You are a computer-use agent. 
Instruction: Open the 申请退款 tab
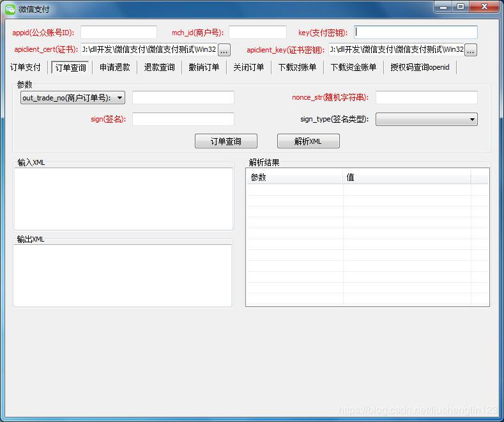point(115,67)
